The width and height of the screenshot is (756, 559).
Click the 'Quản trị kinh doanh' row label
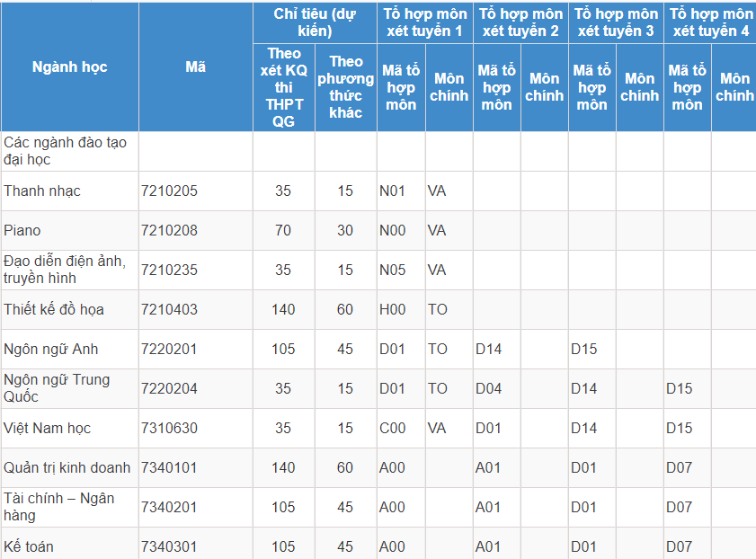67,467
